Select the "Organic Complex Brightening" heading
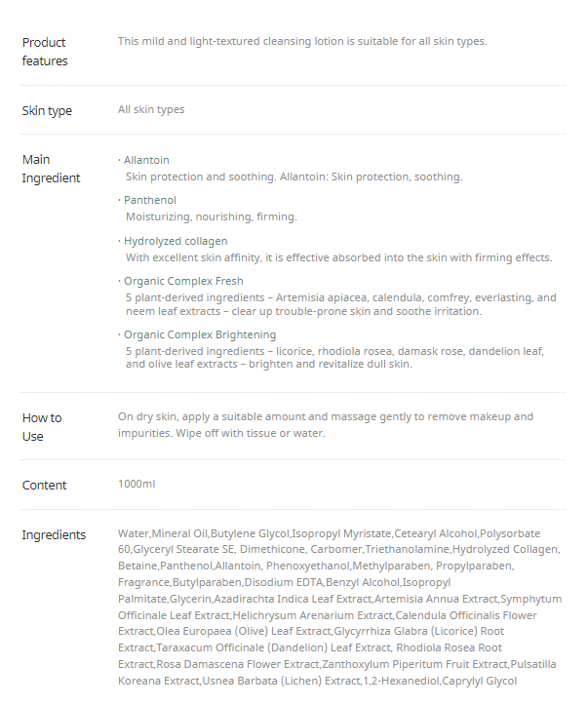The width and height of the screenshot is (588, 705). click(199, 334)
